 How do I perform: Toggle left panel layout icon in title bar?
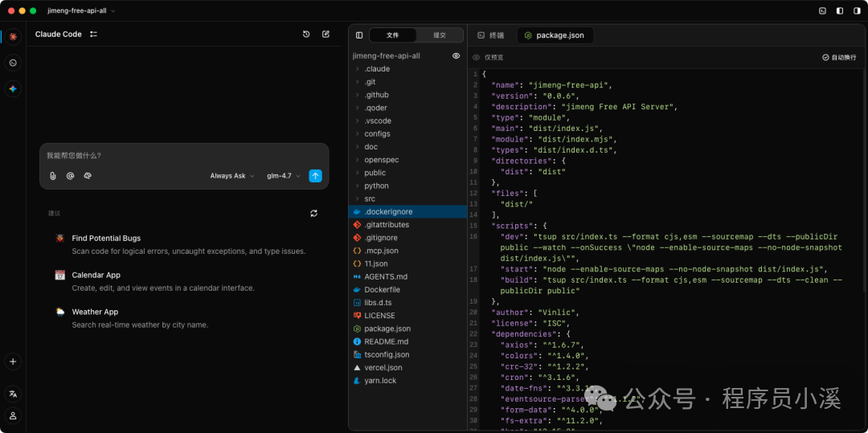tap(840, 10)
